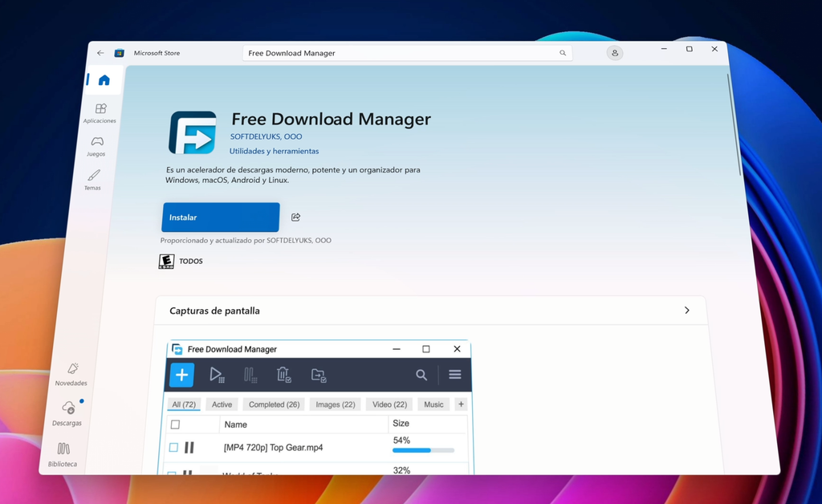Viewport: 822px width, 504px height.
Task: Open Novedades in the sidebar
Action: tap(71, 374)
